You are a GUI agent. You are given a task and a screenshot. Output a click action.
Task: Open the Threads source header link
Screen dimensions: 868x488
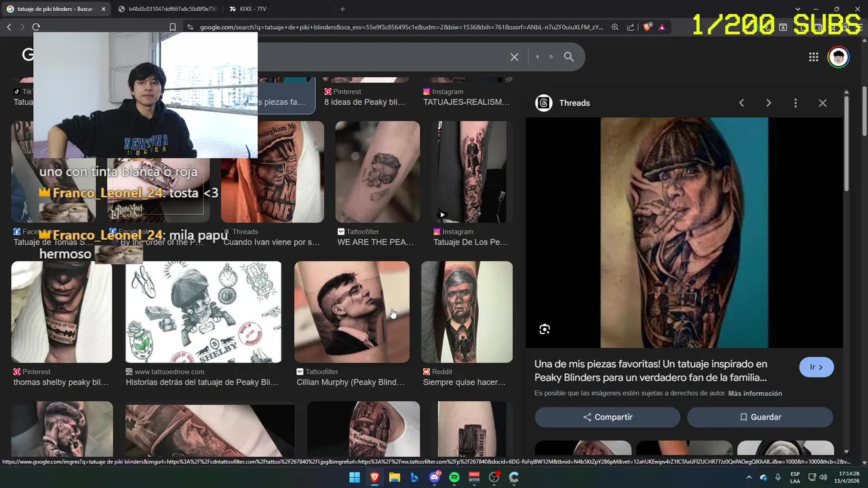tap(563, 103)
